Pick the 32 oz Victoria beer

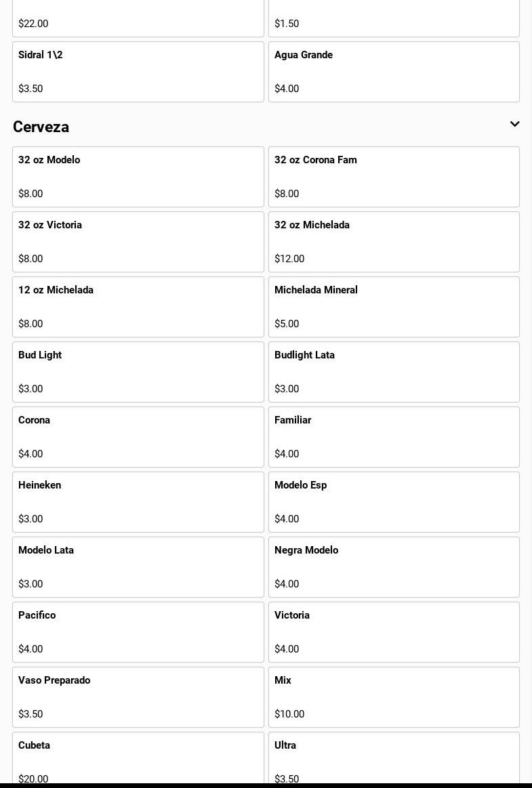138,242
